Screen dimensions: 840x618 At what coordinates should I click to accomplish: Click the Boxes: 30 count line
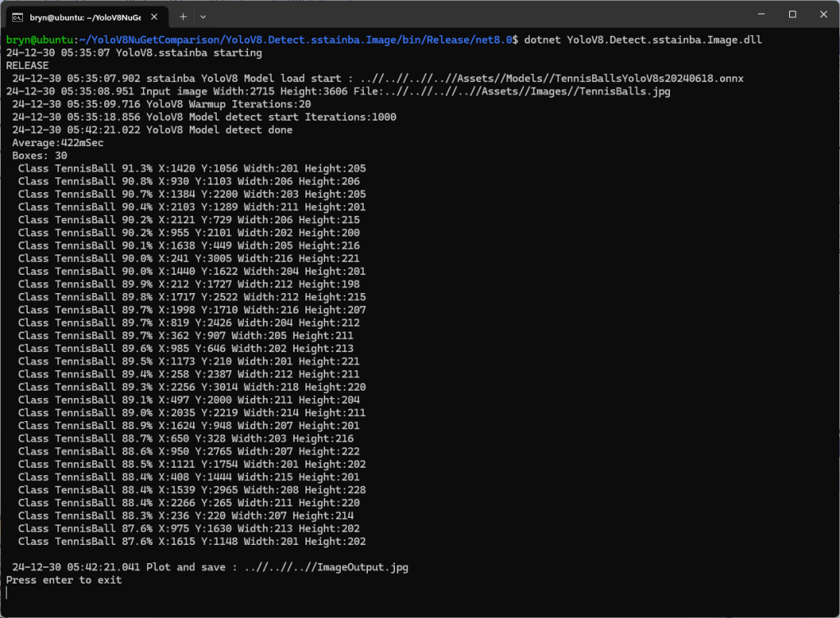[x=39, y=155]
